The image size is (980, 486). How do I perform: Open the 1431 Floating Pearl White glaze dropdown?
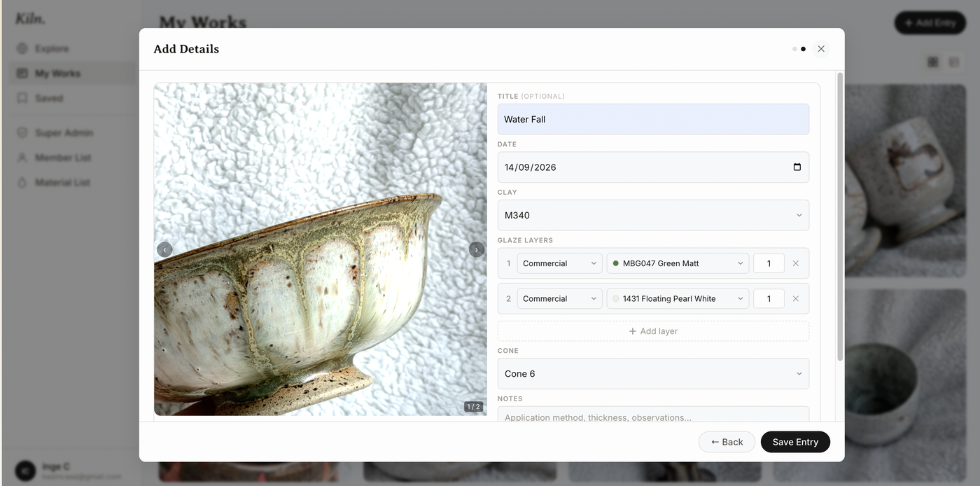[678, 298]
